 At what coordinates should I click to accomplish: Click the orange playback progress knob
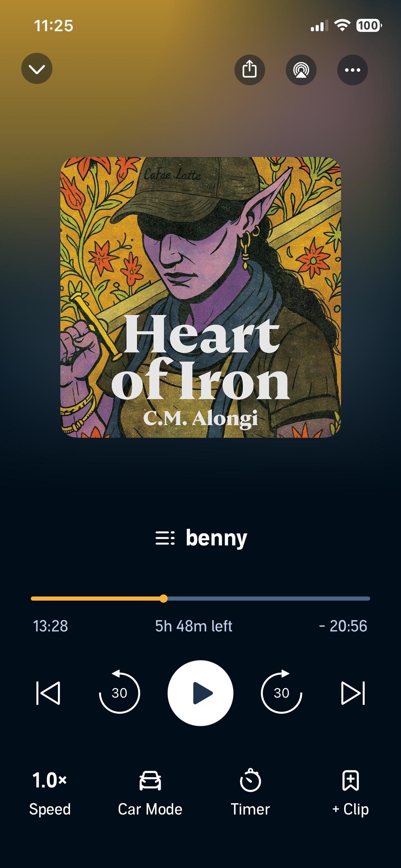click(x=164, y=599)
